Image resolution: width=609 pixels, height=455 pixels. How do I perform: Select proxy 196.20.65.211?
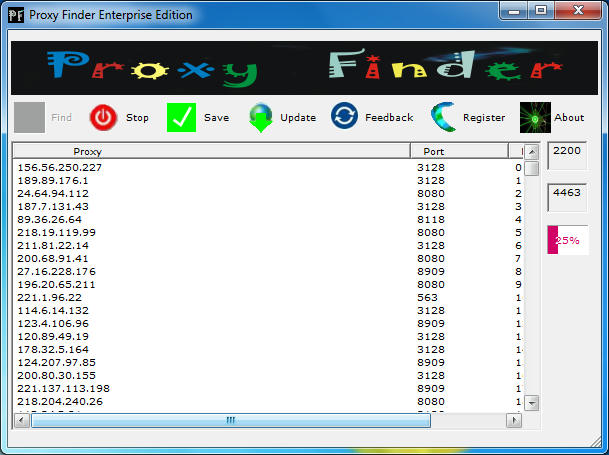tap(56, 284)
